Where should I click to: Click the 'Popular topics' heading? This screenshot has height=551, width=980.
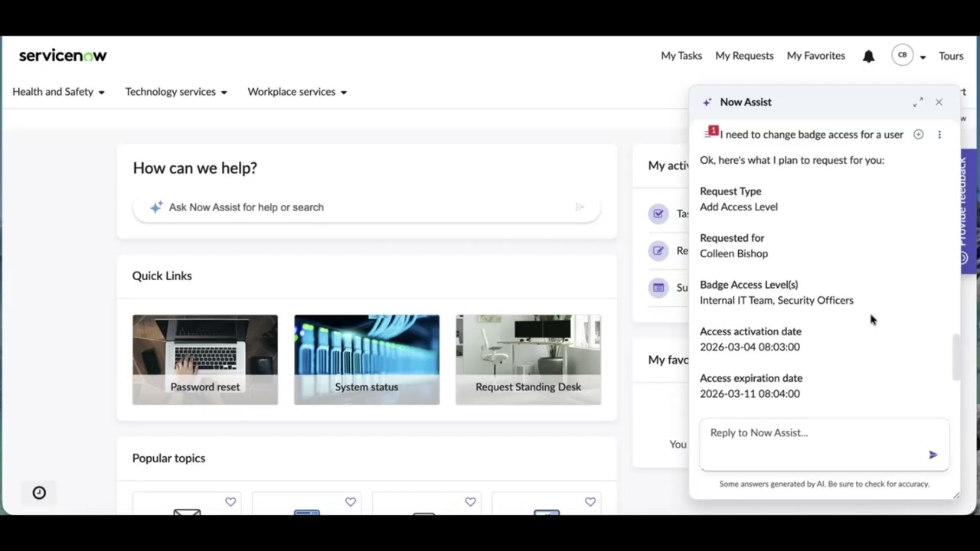168,458
